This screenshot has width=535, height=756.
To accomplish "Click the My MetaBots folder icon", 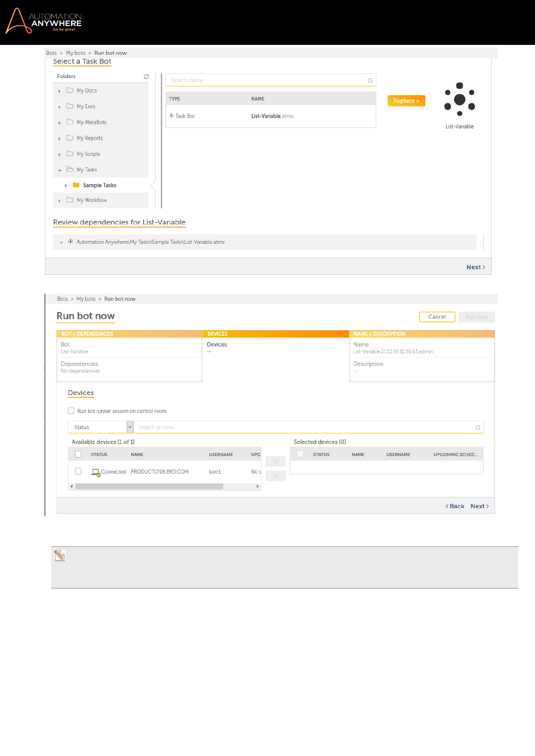I will click(70, 122).
